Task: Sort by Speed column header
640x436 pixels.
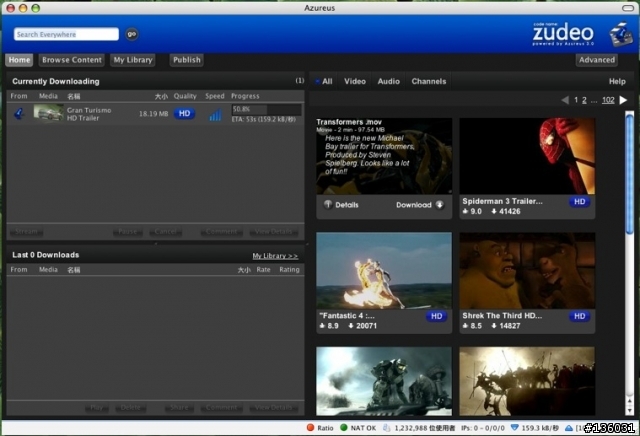Action: point(215,96)
